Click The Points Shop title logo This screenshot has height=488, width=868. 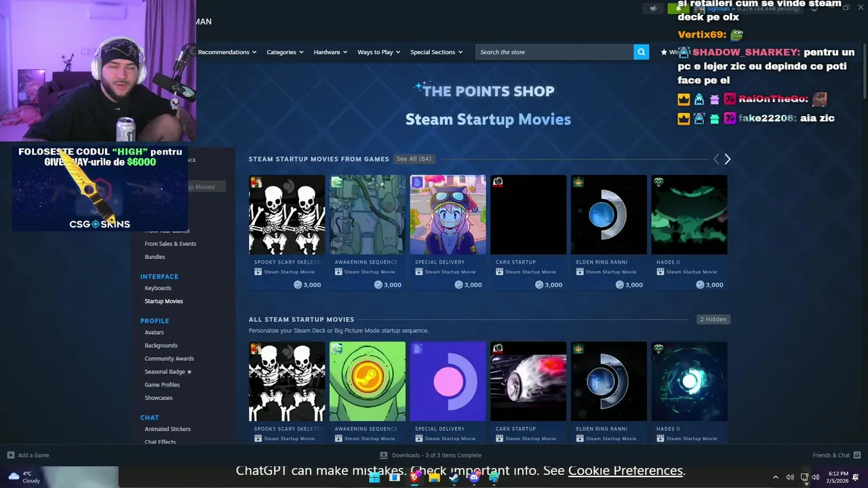click(485, 91)
